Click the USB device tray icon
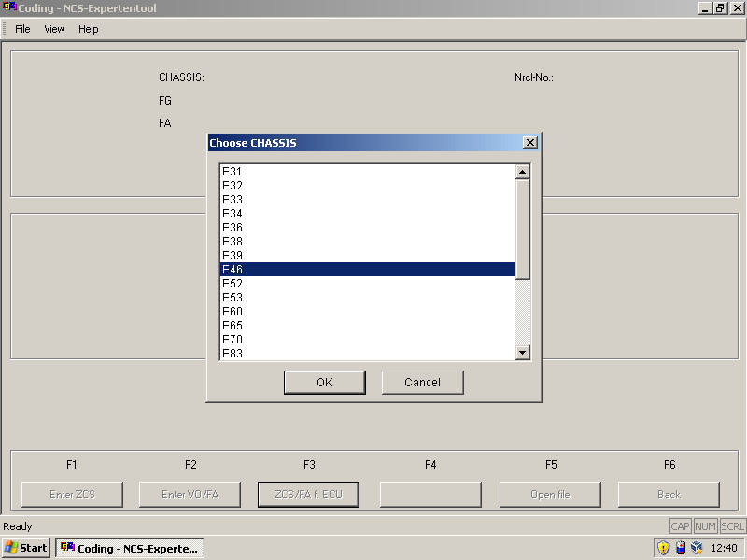747x560 pixels. click(x=681, y=548)
